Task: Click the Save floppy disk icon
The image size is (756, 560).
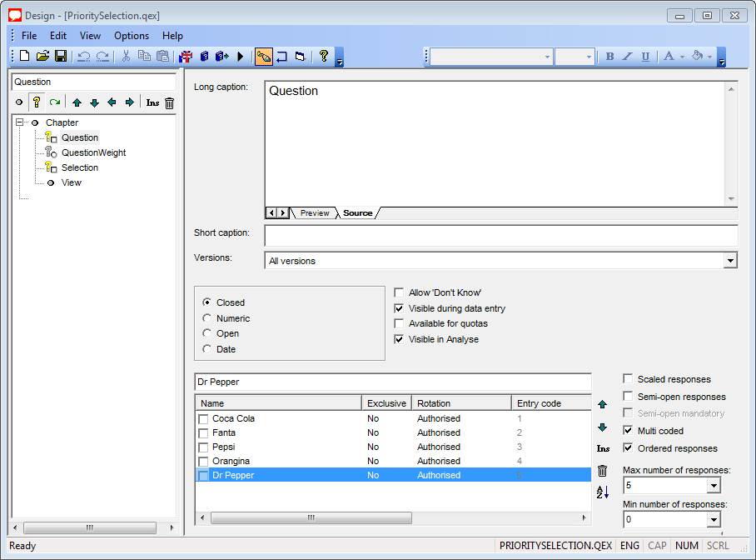Action: [61, 56]
